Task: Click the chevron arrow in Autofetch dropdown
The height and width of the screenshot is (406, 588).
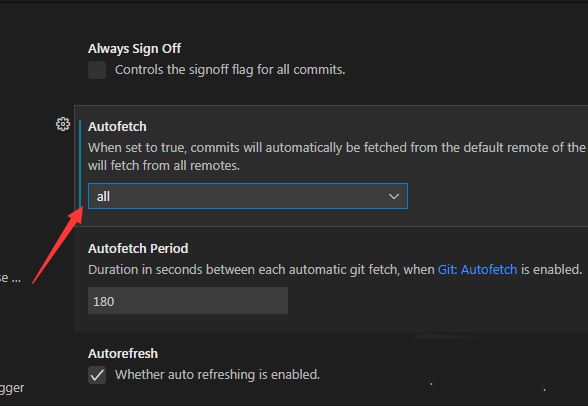Action: (394, 196)
